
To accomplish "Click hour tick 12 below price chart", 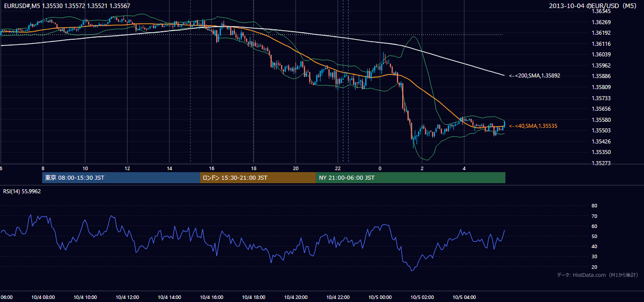I will coord(127,168).
